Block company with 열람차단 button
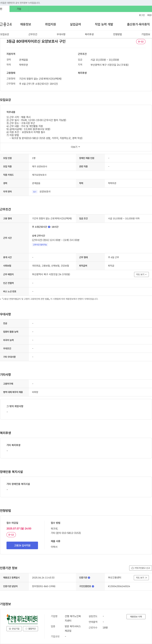Screen dimensions: 152x644 coord(31,629)
